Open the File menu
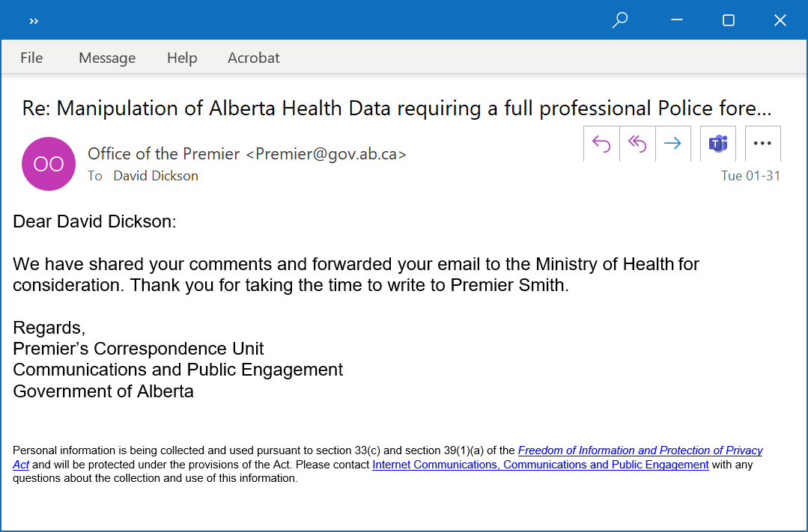808x532 pixels. [31, 58]
